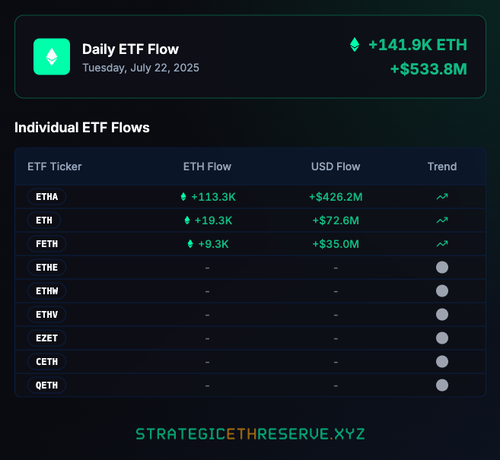The height and width of the screenshot is (460, 500).
Task: Click the ETH row upward trend icon
Action: (x=442, y=220)
